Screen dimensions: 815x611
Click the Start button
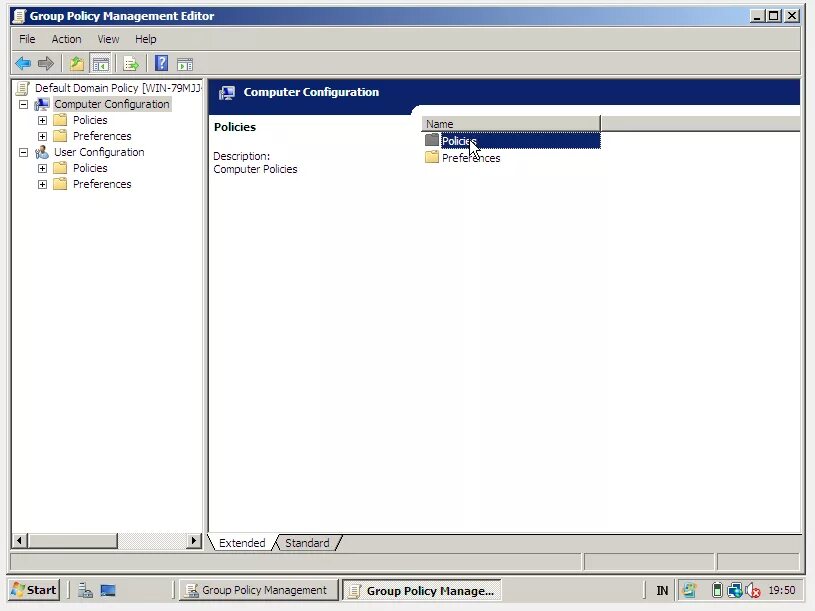(x=34, y=590)
